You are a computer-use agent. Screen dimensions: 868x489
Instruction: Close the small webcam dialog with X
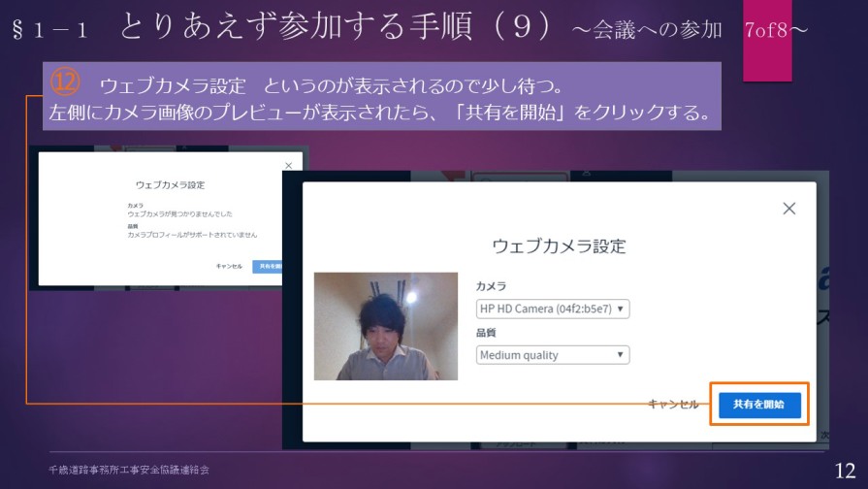(288, 166)
